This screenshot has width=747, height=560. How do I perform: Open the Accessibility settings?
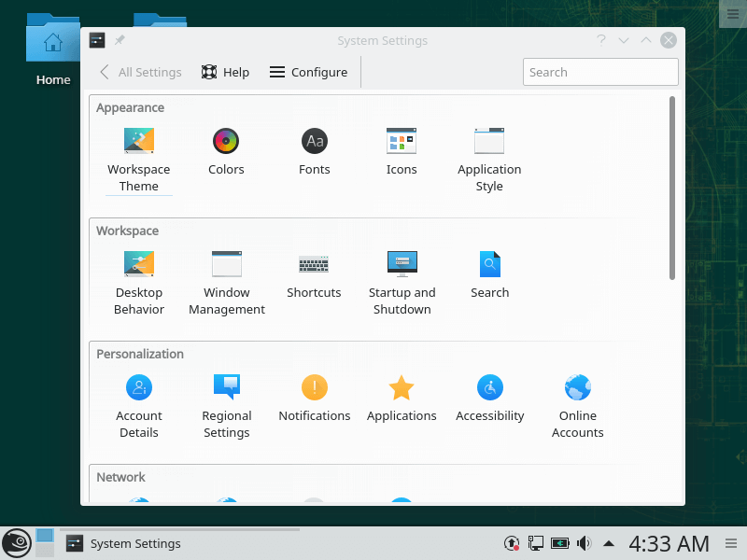(489, 388)
